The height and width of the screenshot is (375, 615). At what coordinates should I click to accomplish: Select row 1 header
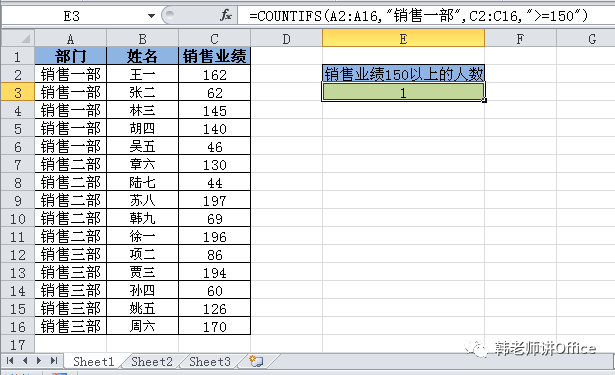18,56
